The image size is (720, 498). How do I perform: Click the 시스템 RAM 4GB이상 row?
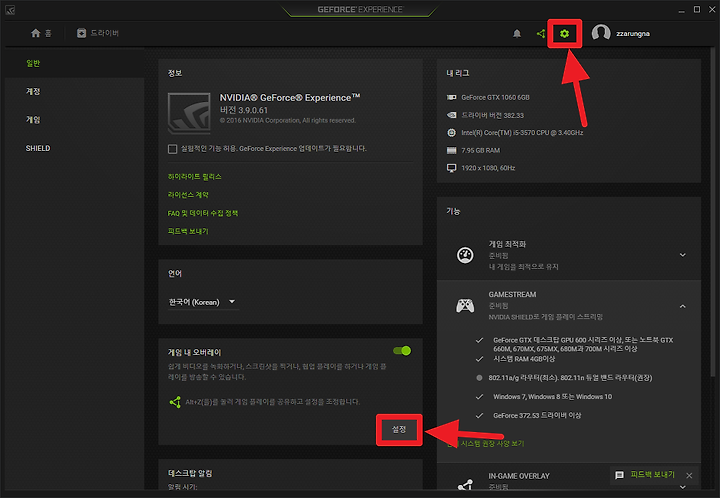point(524,359)
